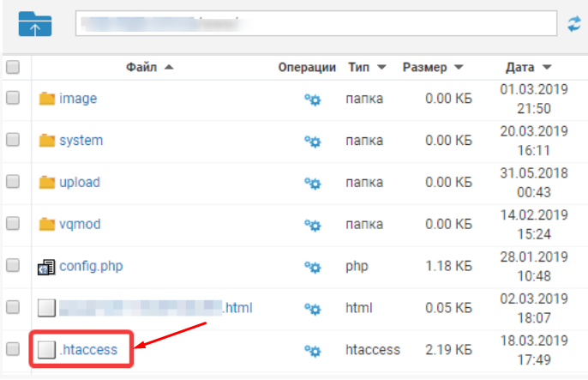Open operations gear for system folder
The width and height of the screenshot is (588, 380).
tap(312, 142)
